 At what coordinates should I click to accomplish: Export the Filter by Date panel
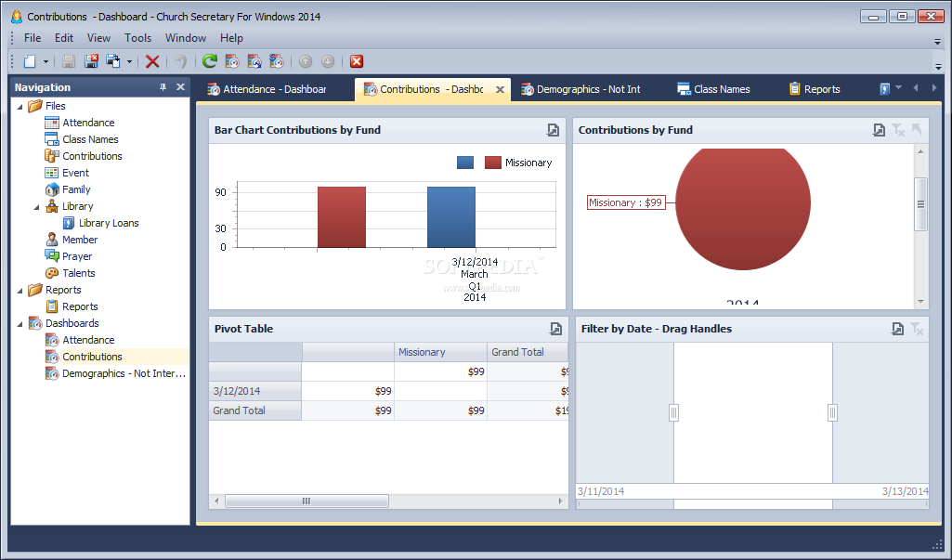[x=897, y=329]
